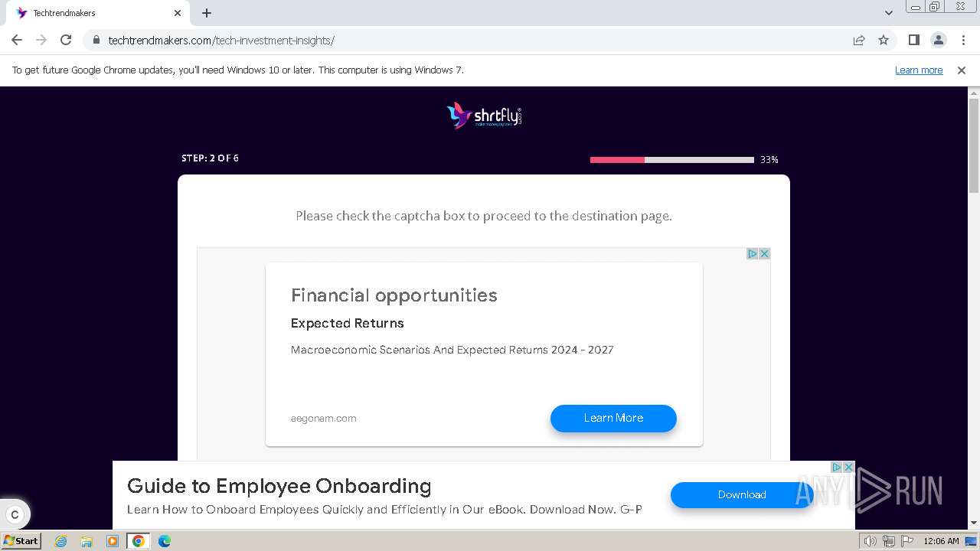Open Internet Explorer from taskbar
The height and width of the screenshot is (551, 980).
click(x=61, y=541)
